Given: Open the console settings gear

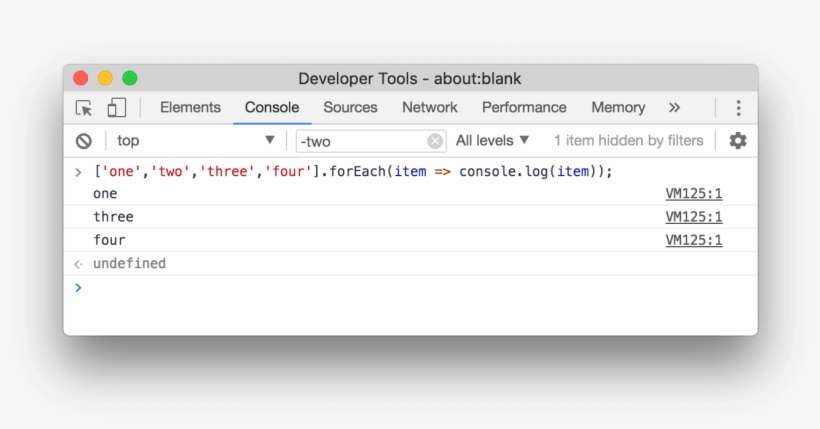Looking at the screenshot, I should pyautogui.click(x=737, y=141).
